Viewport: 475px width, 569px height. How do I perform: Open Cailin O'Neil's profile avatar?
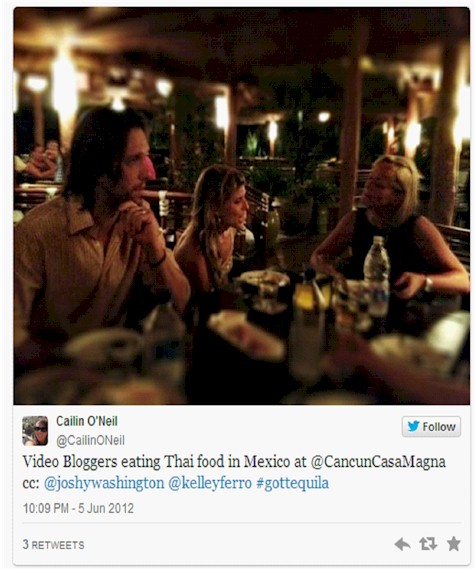pos(35,431)
